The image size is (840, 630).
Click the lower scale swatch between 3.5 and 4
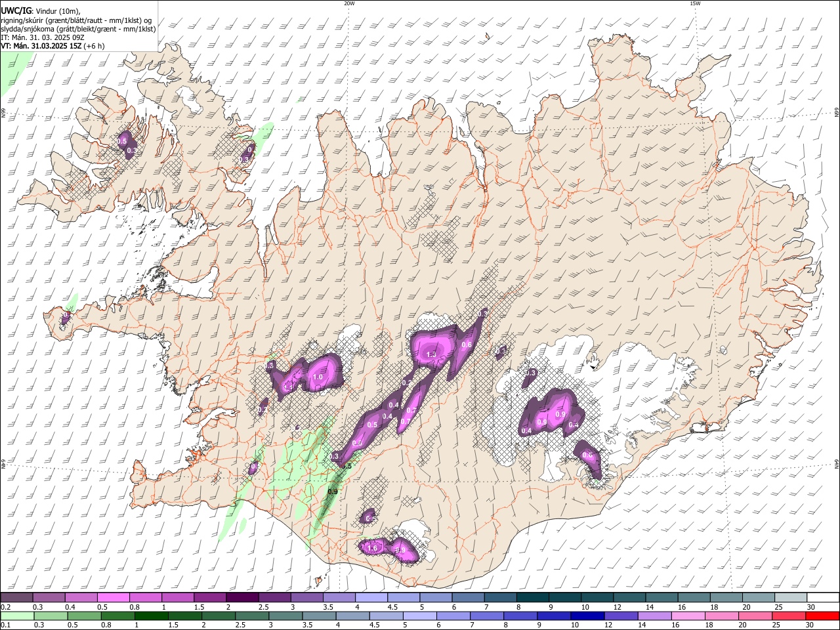(318, 616)
